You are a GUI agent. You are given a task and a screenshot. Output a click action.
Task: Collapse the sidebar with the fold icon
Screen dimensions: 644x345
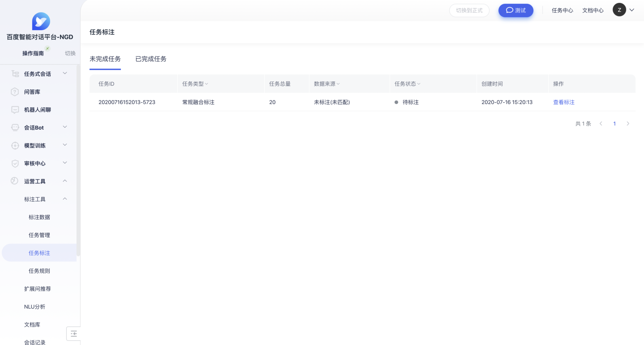coord(74,334)
